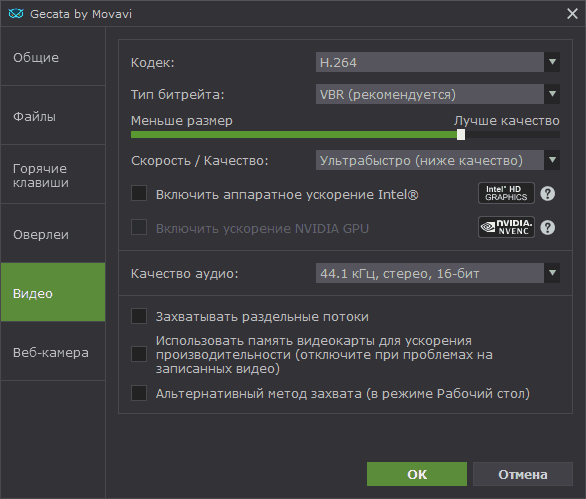The height and width of the screenshot is (499, 586).
Task: Click the Качество аудио: label
Action: point(185,274)
